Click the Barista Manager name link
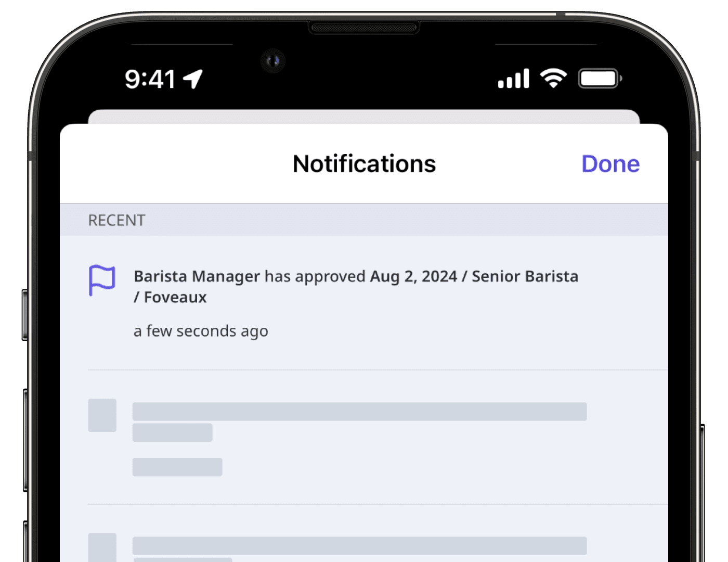728x562 pixels. 197,276
